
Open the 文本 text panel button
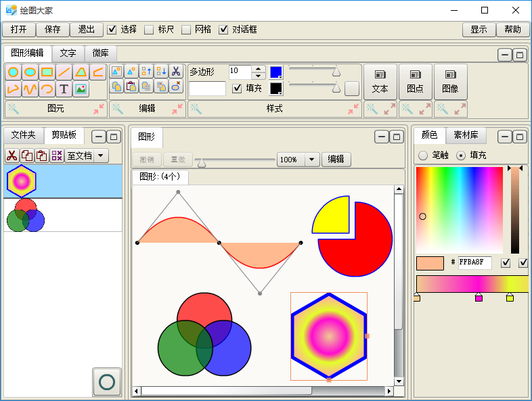click(380, 82)
